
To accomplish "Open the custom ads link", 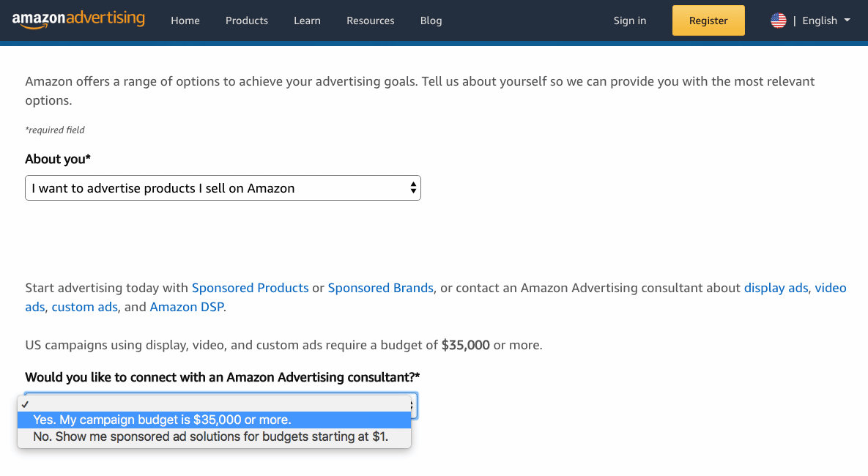I will tap(85, 307).
